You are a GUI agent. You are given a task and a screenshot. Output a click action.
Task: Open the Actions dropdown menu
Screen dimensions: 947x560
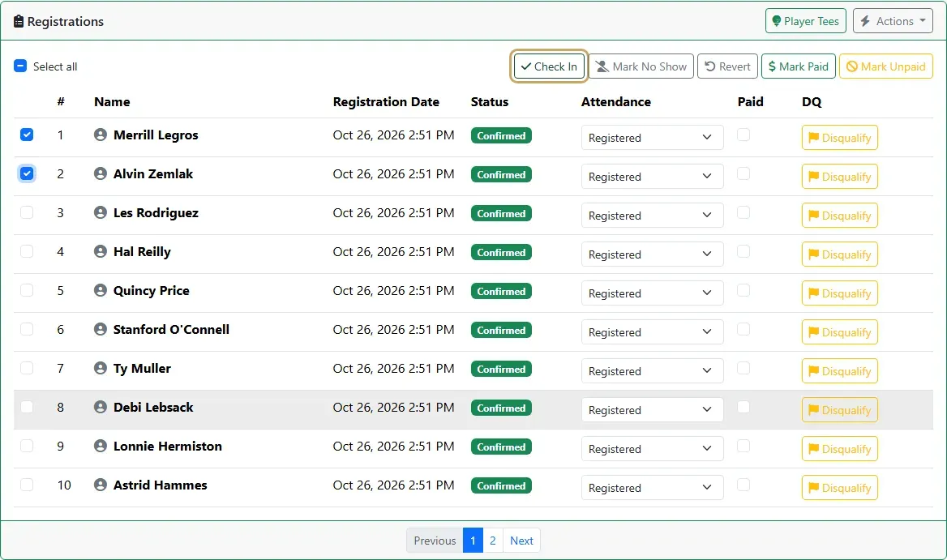[x=893, y=21]
